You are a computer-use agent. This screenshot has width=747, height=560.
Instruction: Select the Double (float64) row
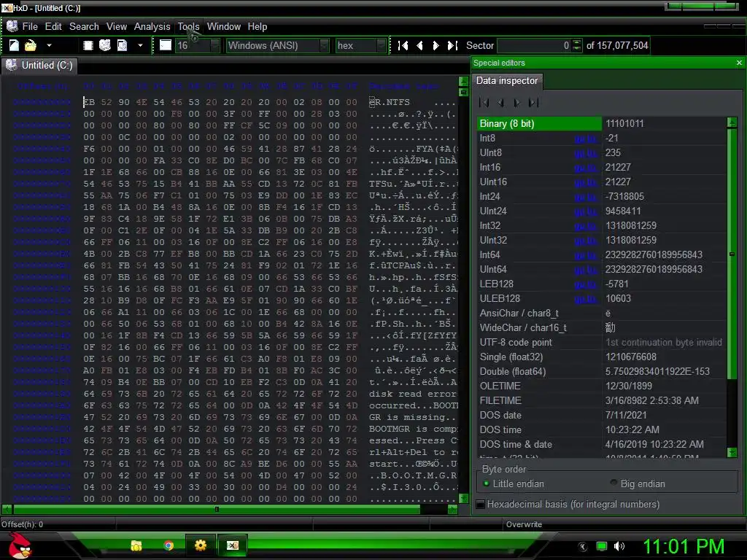601,372
